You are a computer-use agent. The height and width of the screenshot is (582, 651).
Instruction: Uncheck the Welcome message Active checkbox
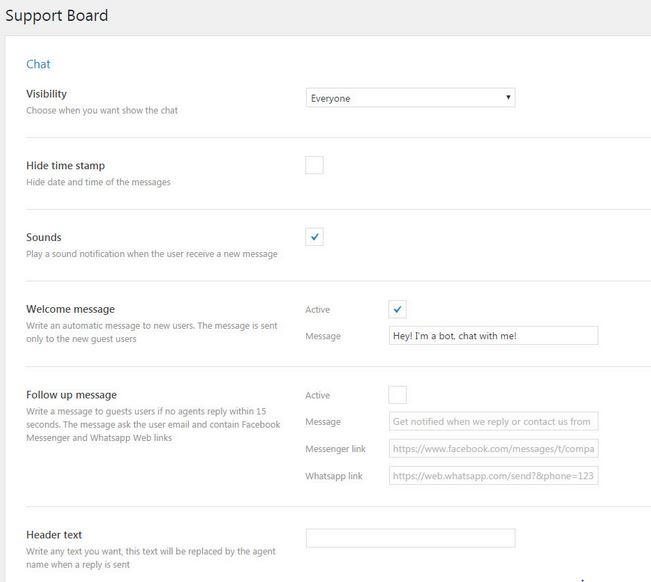click(397, 309)
